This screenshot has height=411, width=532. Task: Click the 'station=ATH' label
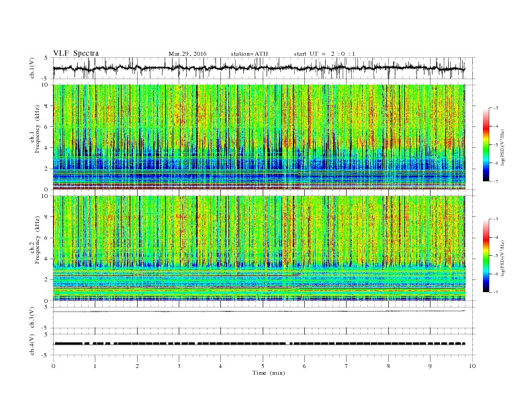coord(249,54)
